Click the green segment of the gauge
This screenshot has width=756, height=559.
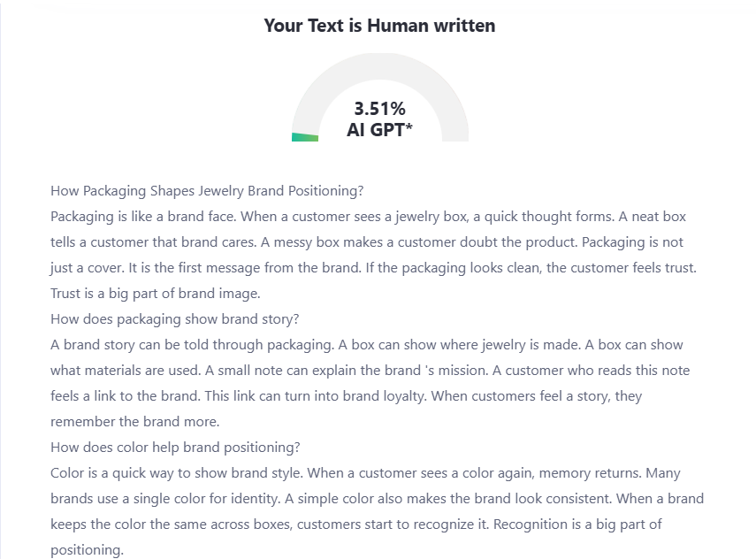click(x=305, y=137)
